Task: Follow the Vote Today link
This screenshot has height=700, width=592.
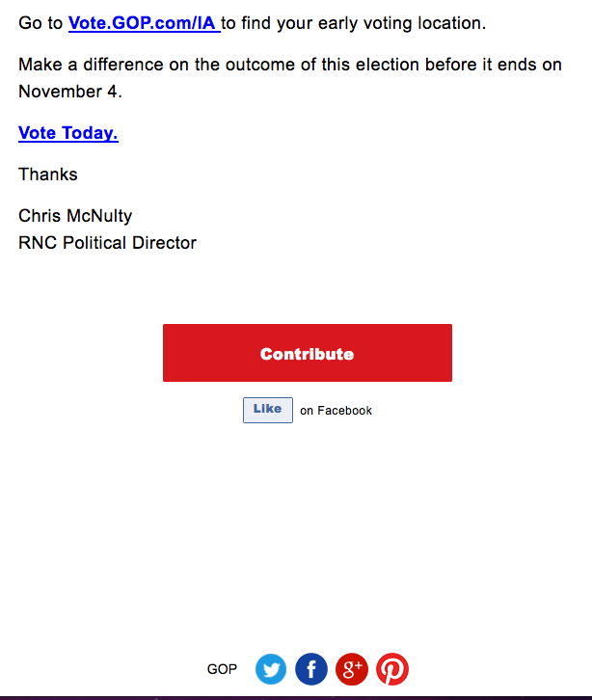Action: [68, 133]
